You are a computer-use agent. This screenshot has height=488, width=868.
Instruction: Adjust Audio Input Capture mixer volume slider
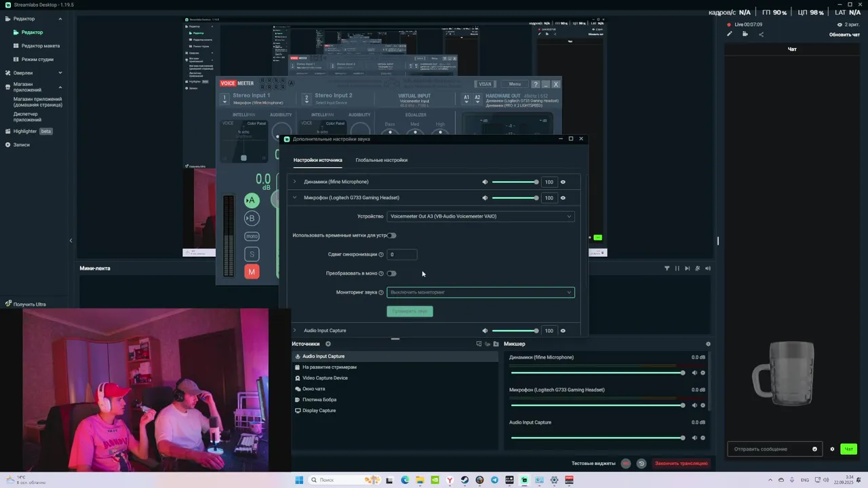[x=597, y=438]
